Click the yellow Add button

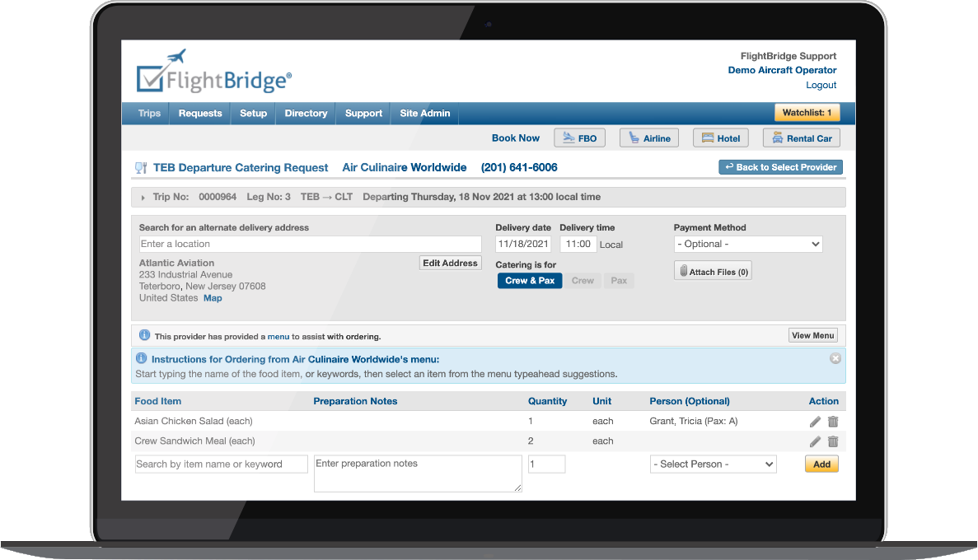click(x=821, y=464)
